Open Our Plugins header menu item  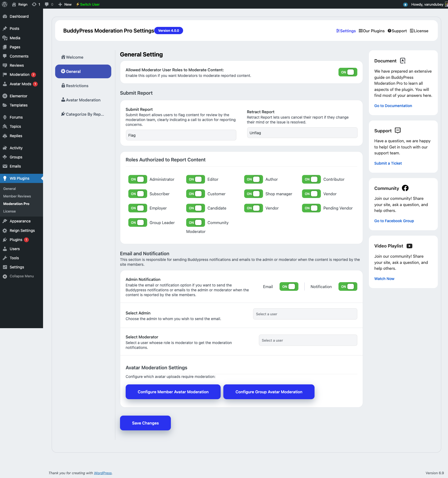pos(372,31)
